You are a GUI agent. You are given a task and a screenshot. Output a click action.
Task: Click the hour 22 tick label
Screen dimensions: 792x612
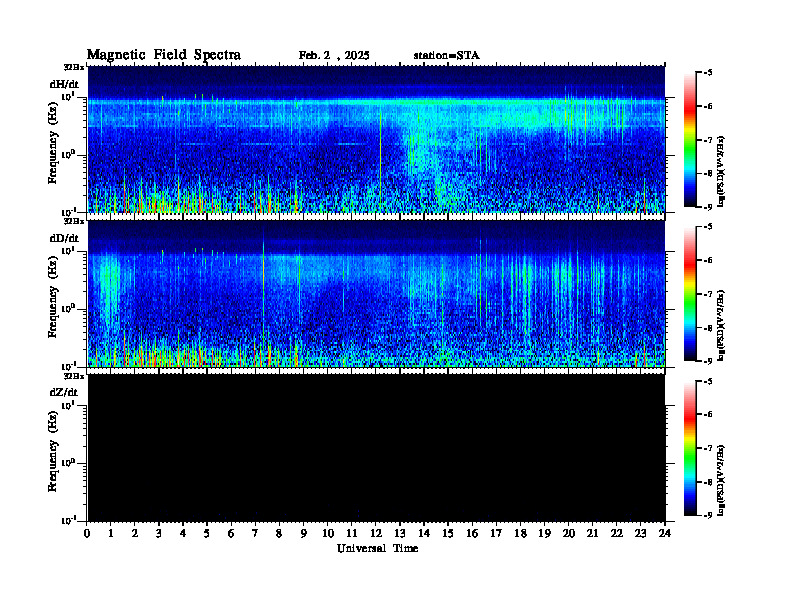point(617,534)
